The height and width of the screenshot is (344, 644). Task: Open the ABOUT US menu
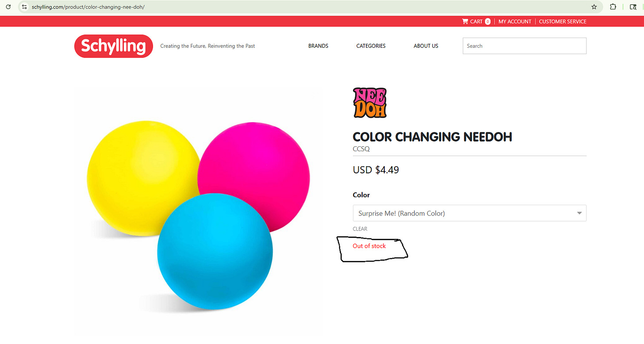coord(426,46)
